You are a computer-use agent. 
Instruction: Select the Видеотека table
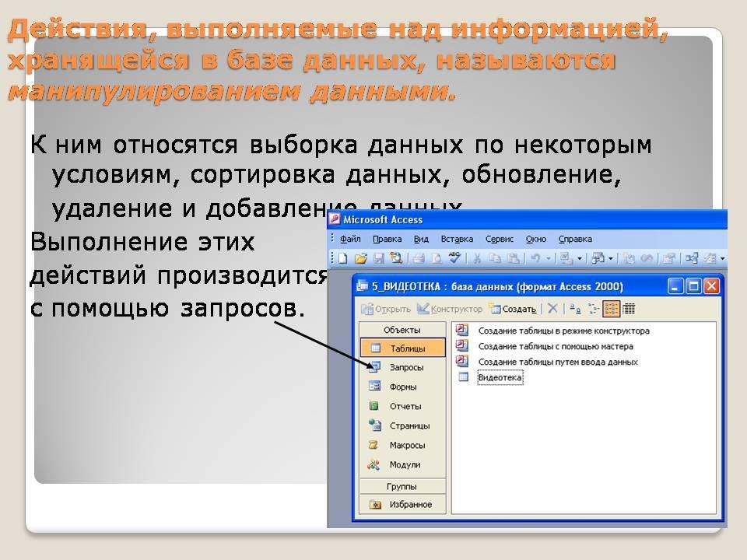(x=500, y=377)
